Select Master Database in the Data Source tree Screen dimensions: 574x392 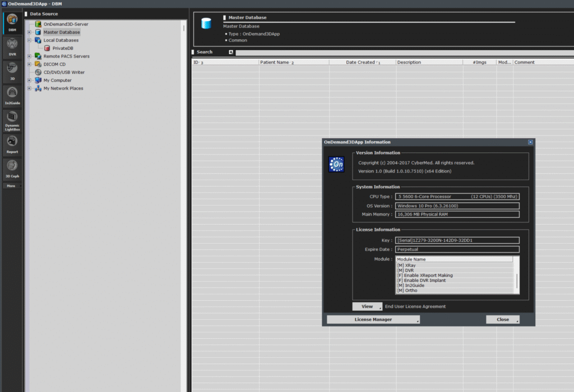tap(62, 32)
